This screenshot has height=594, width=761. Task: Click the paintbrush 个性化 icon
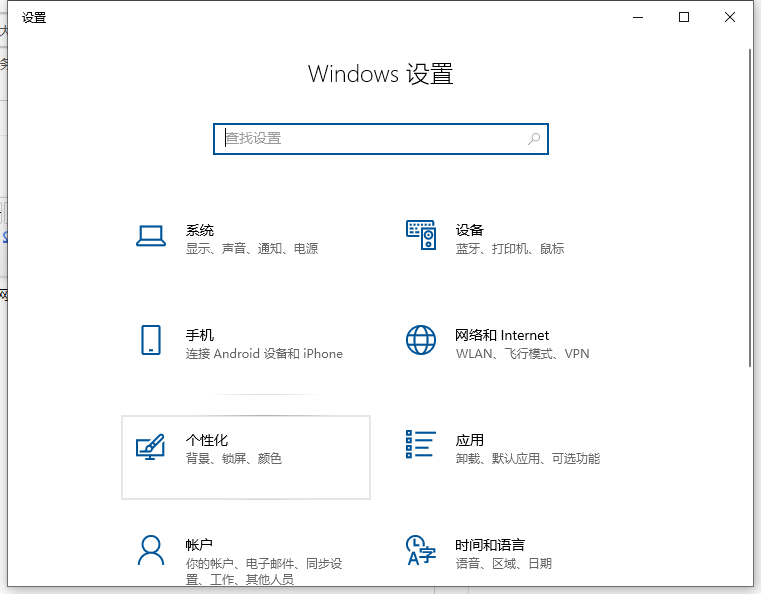click(150, 446)
